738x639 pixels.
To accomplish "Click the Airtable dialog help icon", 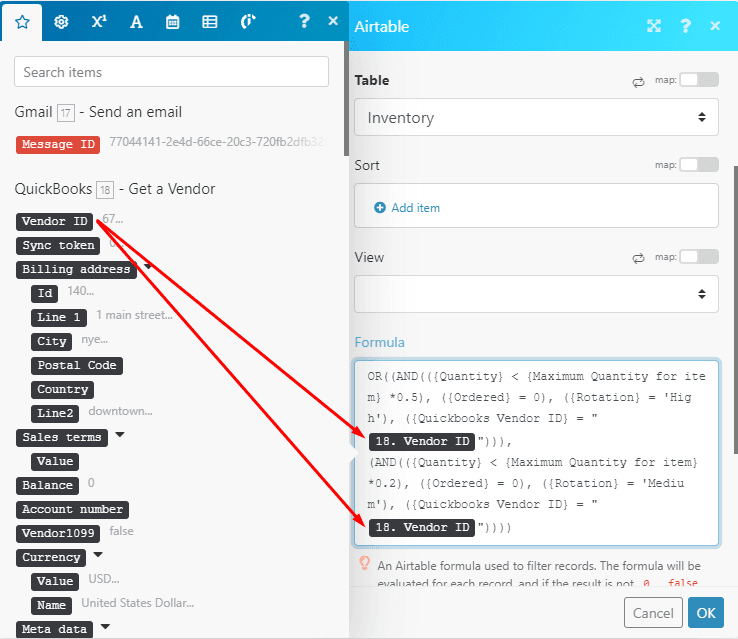I will point(686,26).
